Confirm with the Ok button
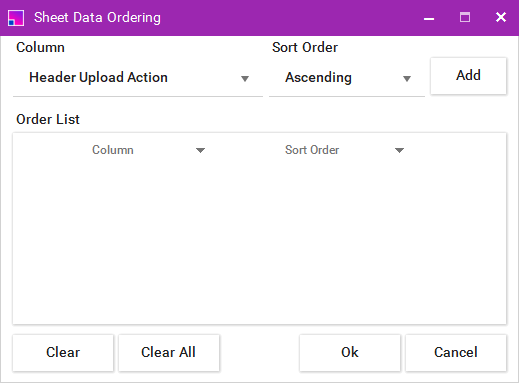This screenshot has height=383, width=519. [350, 353]
